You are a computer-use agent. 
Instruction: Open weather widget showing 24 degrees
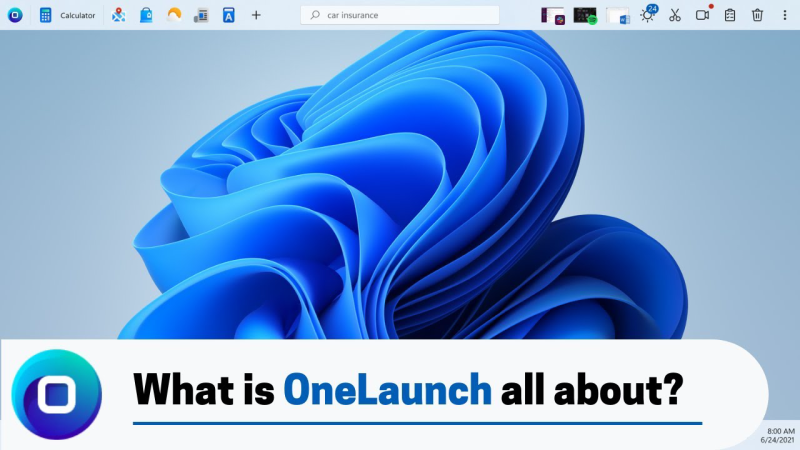(648, 14)
